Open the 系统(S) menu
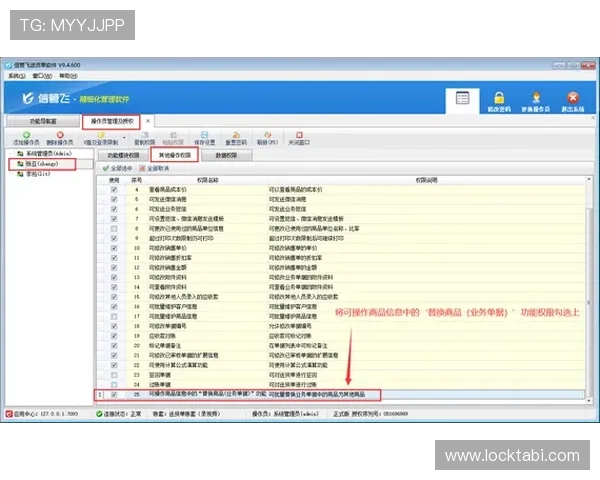600x480 pixels. coord(17,76)
